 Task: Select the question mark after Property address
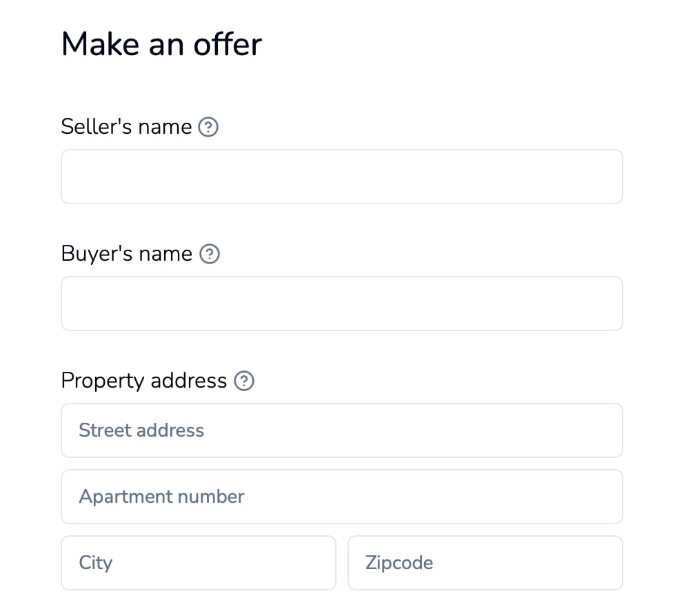tap(244, 381)
